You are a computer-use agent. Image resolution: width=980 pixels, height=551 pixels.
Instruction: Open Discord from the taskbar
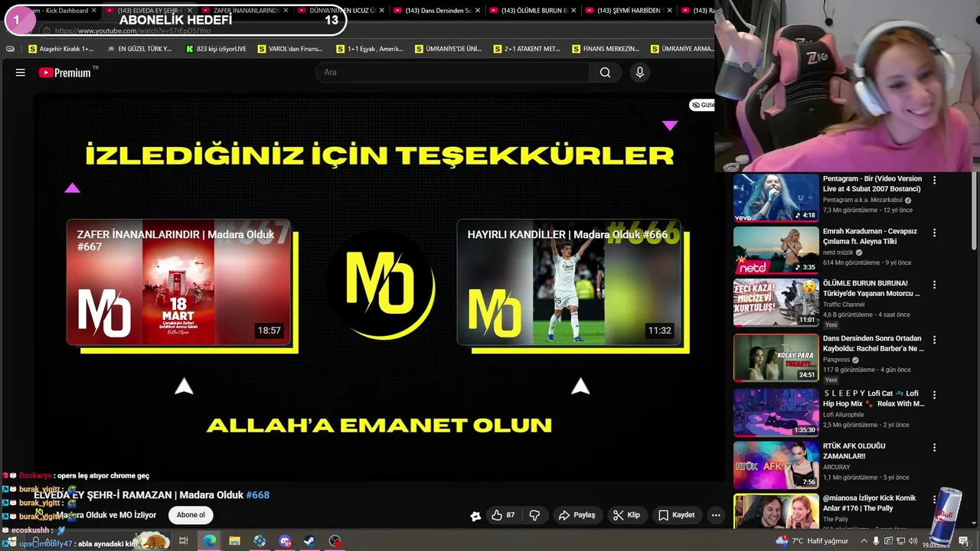285,541
